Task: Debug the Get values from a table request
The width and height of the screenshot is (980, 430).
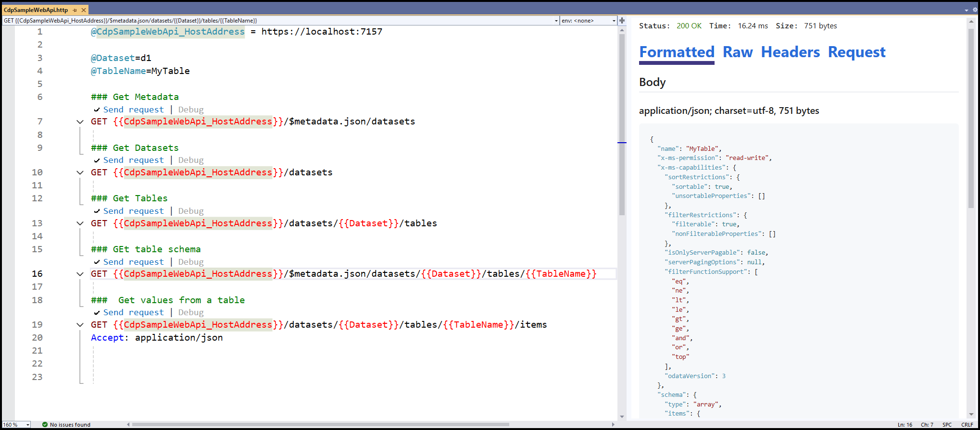Action: pyautogui.click(x=191, y=312)
